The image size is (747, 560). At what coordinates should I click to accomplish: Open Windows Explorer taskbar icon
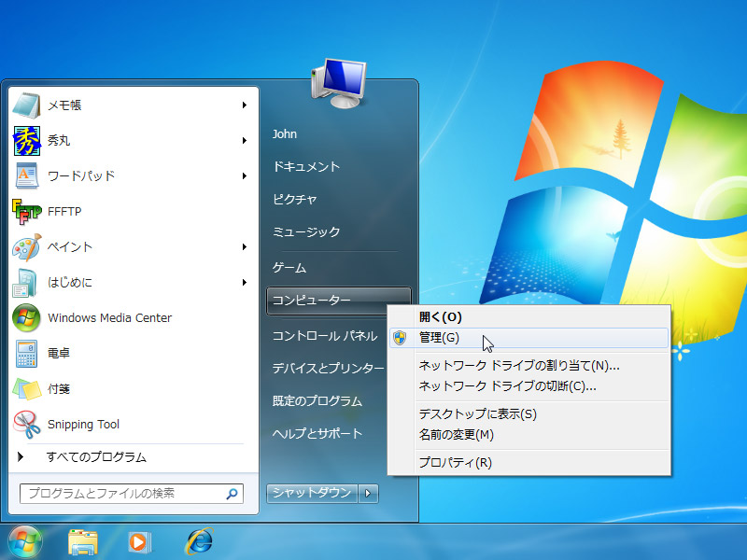83,542
